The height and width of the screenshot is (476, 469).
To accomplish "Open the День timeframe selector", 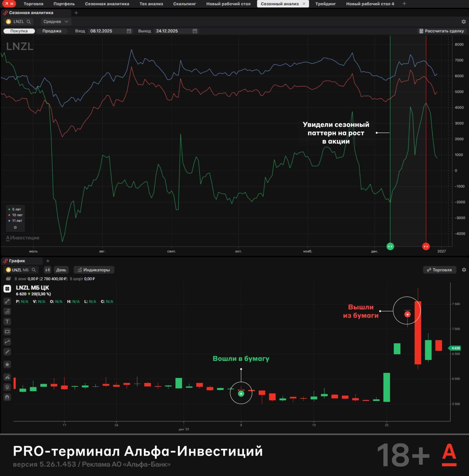I will point(61,270).
